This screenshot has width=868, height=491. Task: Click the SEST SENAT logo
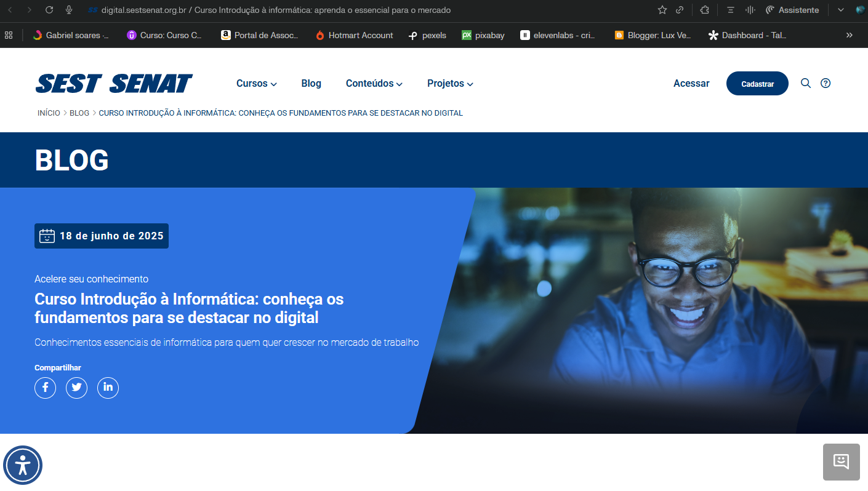[113, 83]
